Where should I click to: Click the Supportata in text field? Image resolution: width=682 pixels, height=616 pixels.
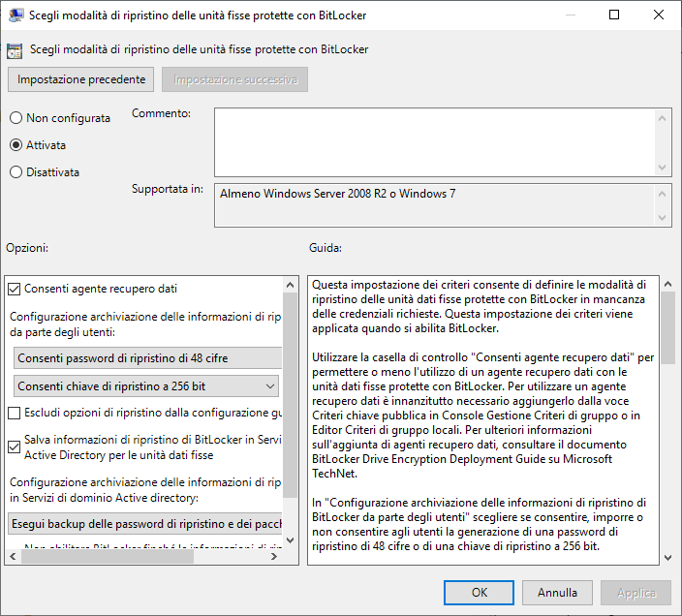coord(435,205)
